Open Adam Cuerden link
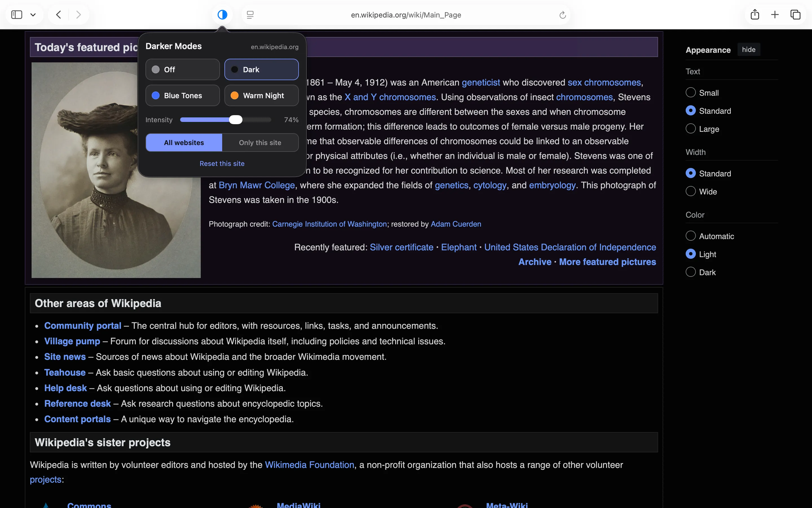This screenshot has width=812, height=508. coord(456,224)
